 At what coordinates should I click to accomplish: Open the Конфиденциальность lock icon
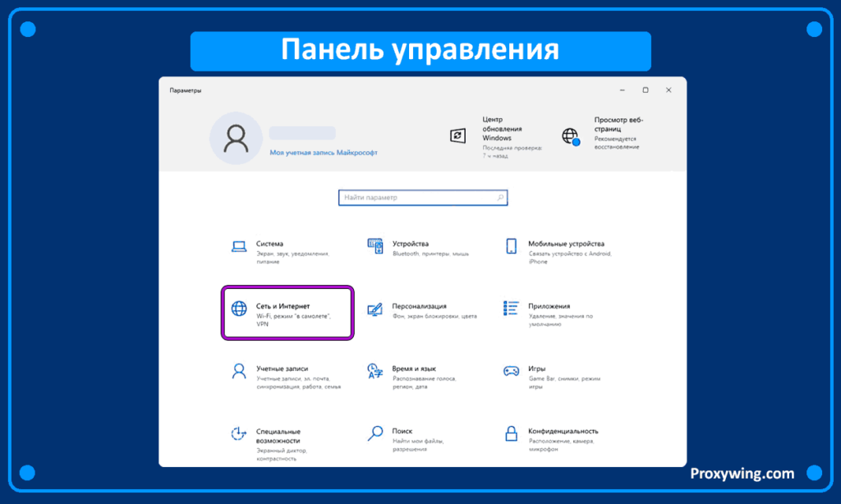[x=511, y=433]
